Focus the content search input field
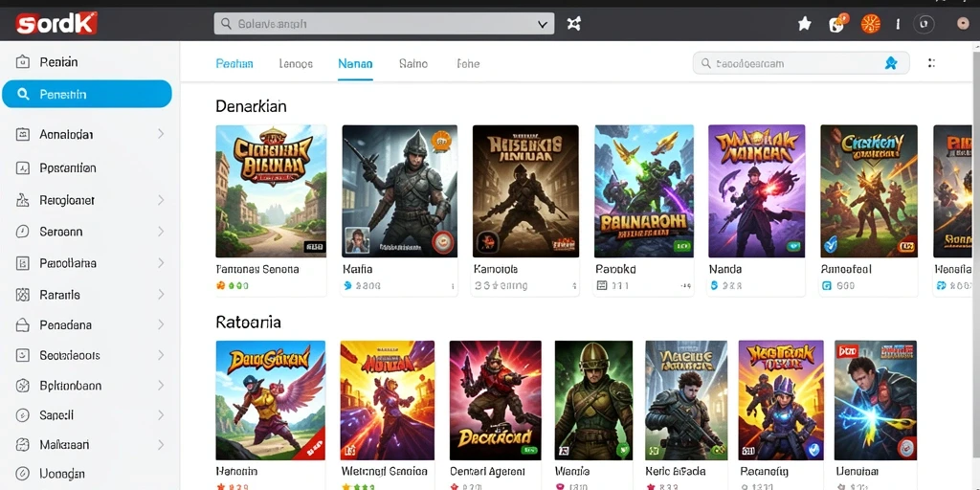Screen dimensions: 980x490 point(801,63)
